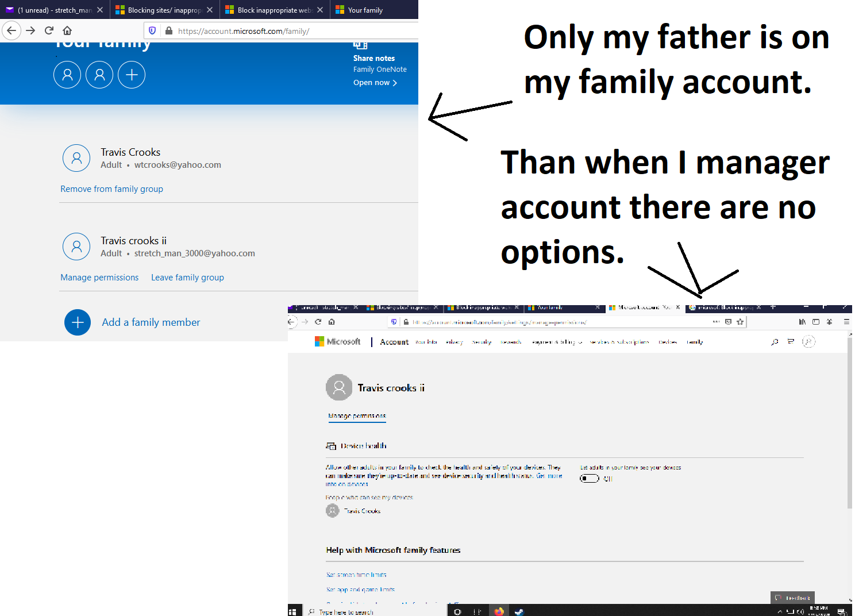Open Cortana circle icon on taskbar
The height and width of the screenshot is (616, 855).
[457, 611]
